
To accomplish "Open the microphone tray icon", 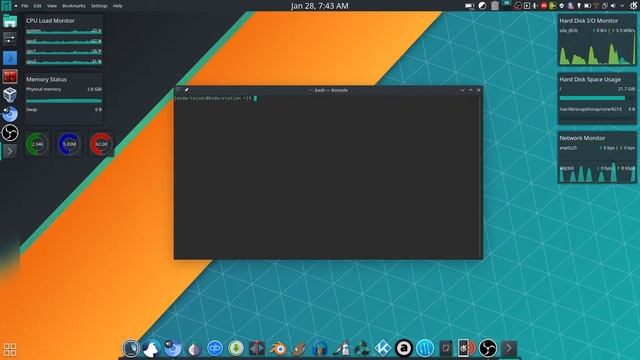I will tap(535, 6).
